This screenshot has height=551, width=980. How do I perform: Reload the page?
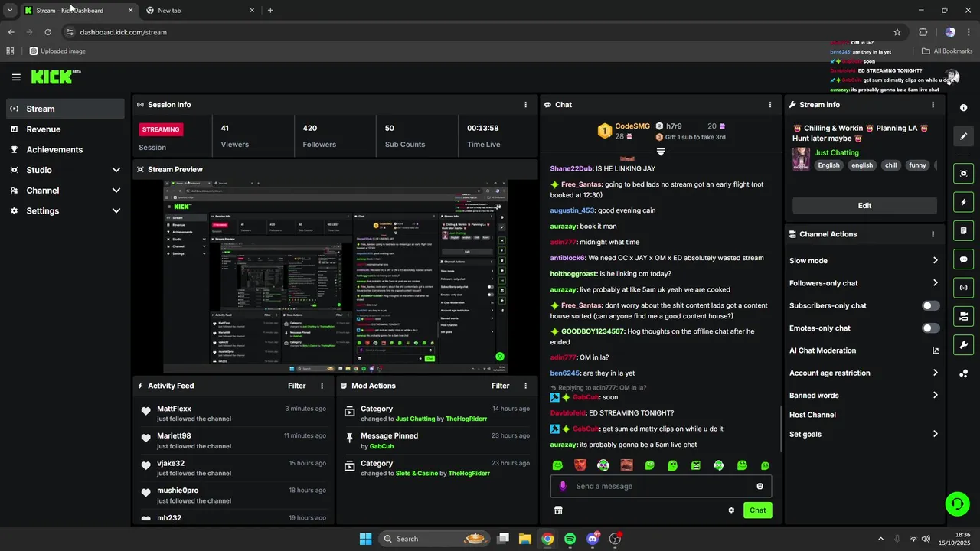[47, 32]
